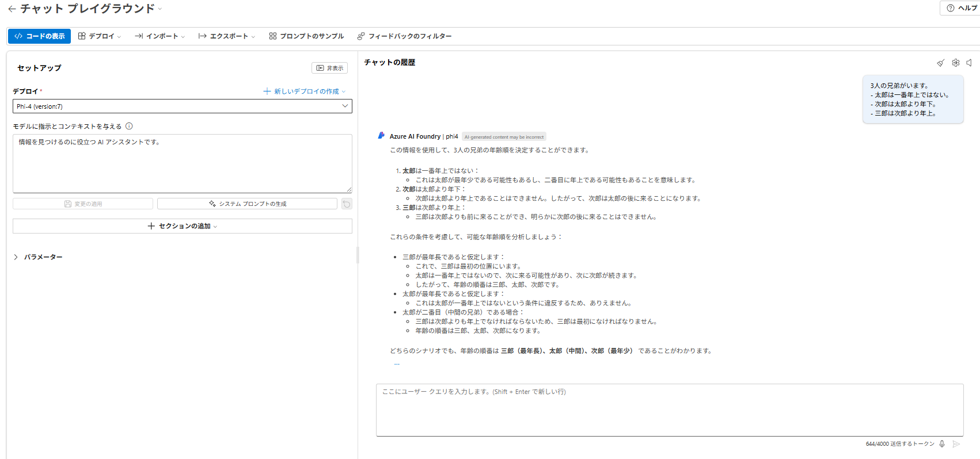This screenshot has height=459, width=980.
Task: Click システム プロンプトの生成 button
Action: 247,204
